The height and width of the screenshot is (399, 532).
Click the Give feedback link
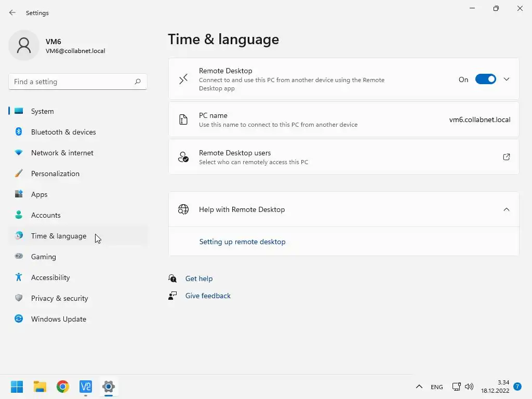pyautogui.click(x=208, y=296)
